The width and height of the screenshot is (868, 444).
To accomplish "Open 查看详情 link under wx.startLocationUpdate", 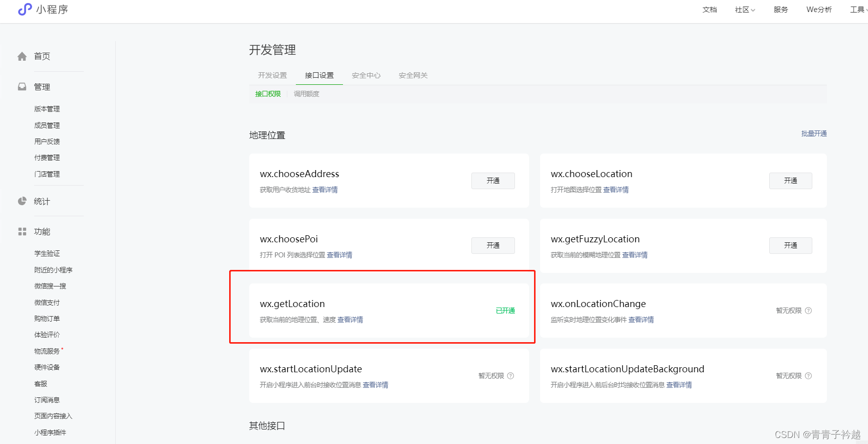I will pos(376,385).
